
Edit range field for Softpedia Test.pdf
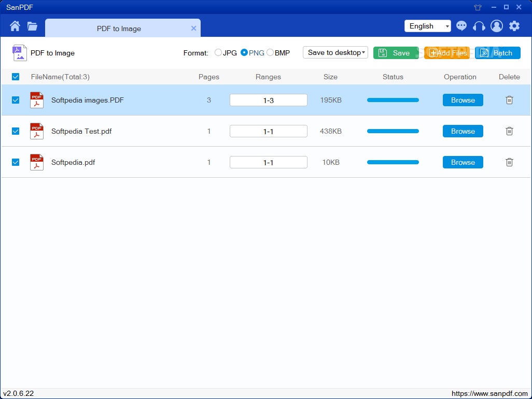pos(269,131)
